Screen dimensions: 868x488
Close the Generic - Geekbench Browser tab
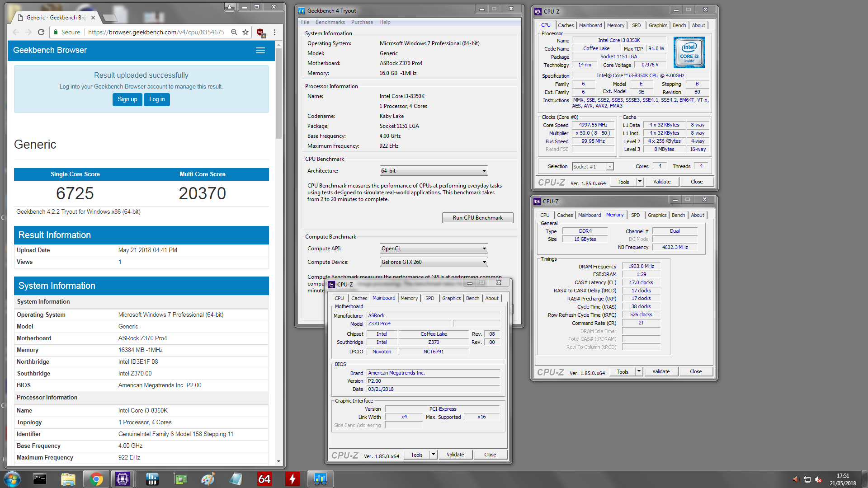tap(93, 18)
